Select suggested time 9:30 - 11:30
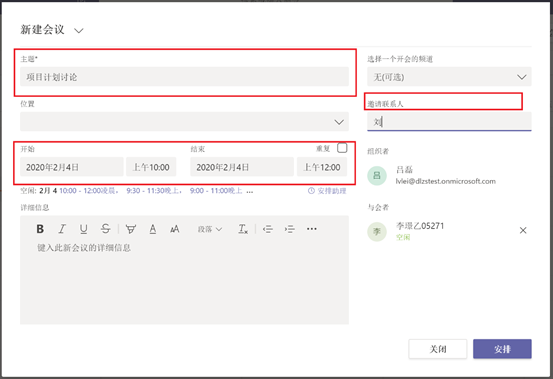The image size is (553, 379). (x=154, y=191)
